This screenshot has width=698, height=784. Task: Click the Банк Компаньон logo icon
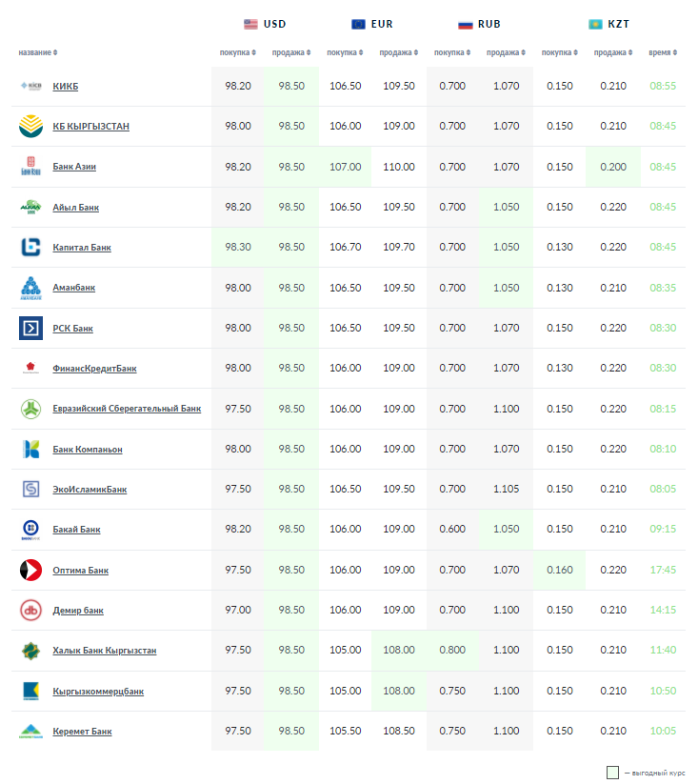click(x=30, y=449)
